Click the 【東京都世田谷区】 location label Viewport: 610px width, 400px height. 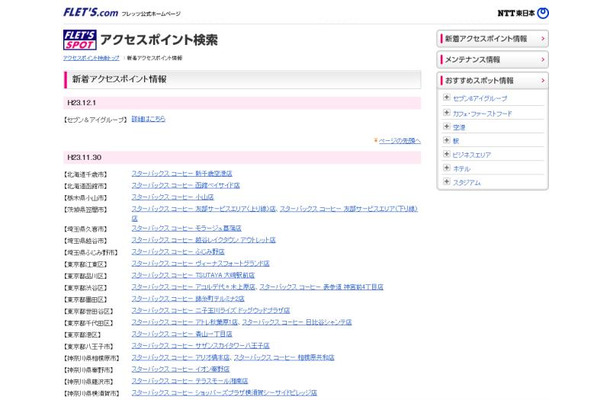[88, 311]
